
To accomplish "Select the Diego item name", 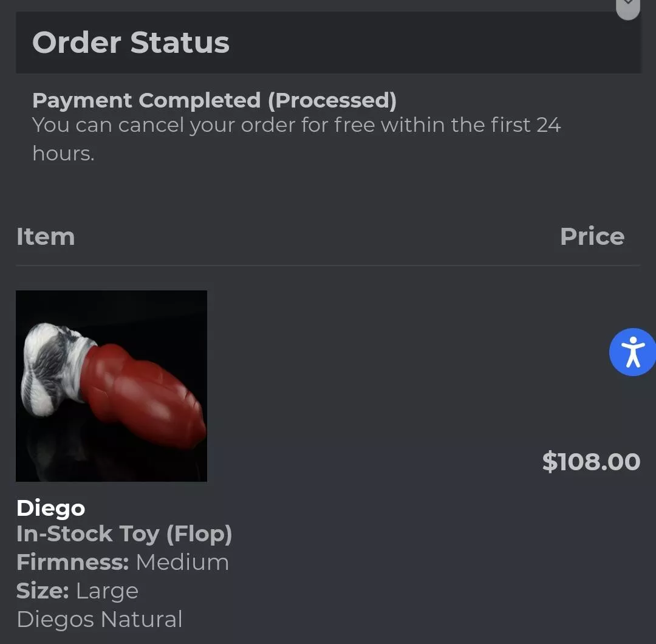I will pos(50,508).
